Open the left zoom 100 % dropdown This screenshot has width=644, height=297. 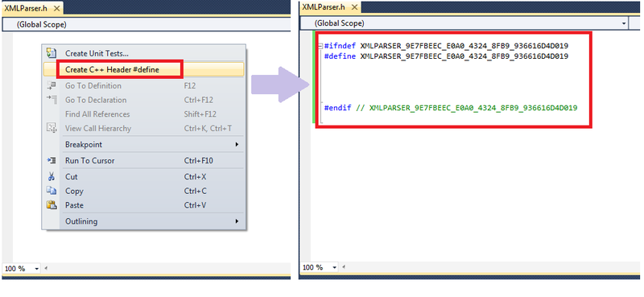[x=36, y=268]
